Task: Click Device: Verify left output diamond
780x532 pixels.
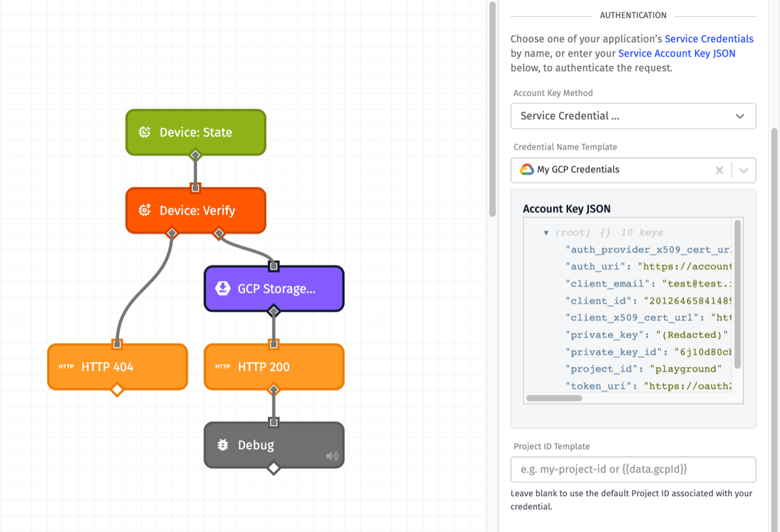Action: tap(172, 233)
